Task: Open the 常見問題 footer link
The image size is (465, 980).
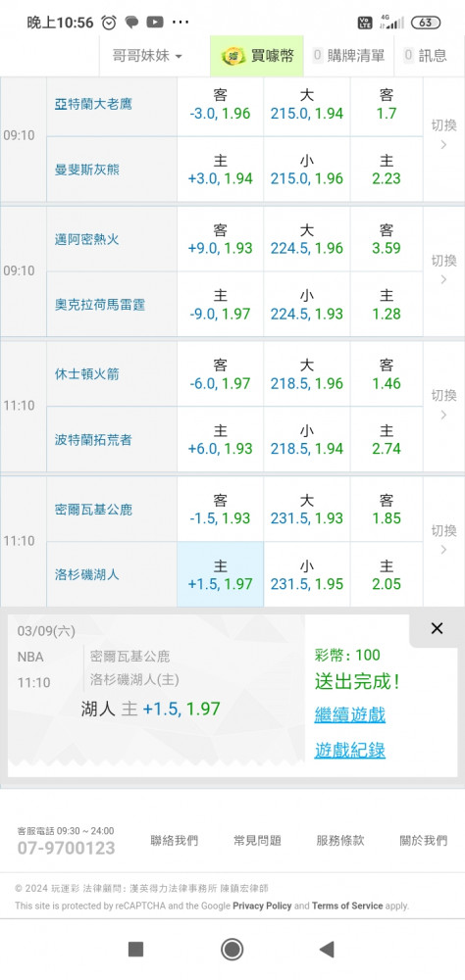Action: pos(257,841)
